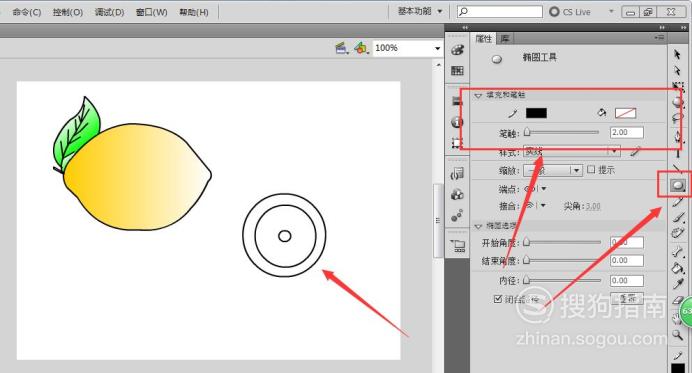Open the Color panel icon

pos(458,50)
